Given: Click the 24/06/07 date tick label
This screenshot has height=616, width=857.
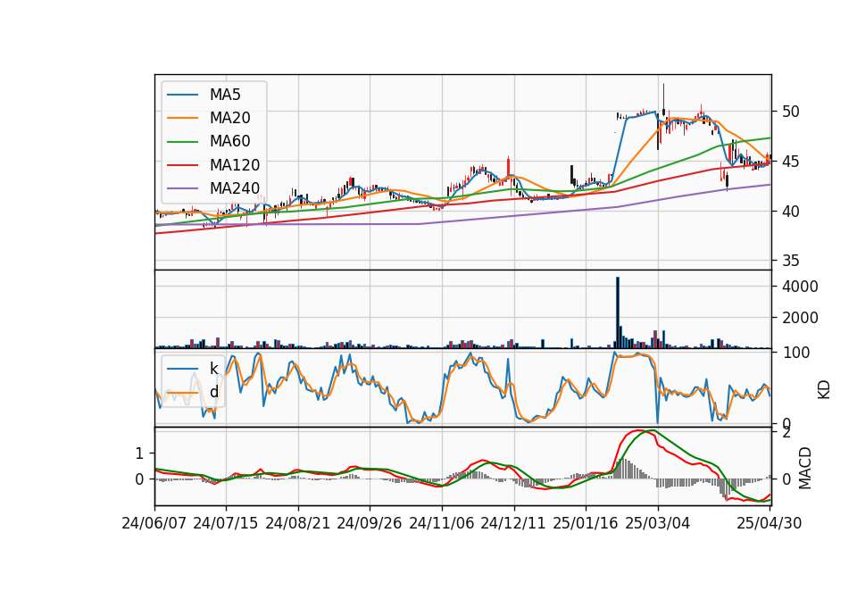Looking at the screenshot, I should pyautogui.click(x=154, y=523).
